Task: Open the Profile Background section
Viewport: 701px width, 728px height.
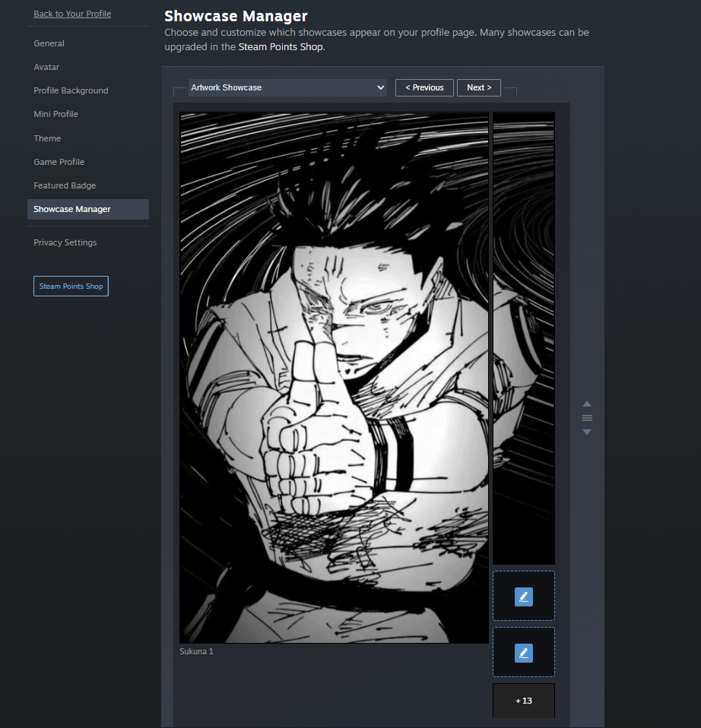Action: coord(71,90)
